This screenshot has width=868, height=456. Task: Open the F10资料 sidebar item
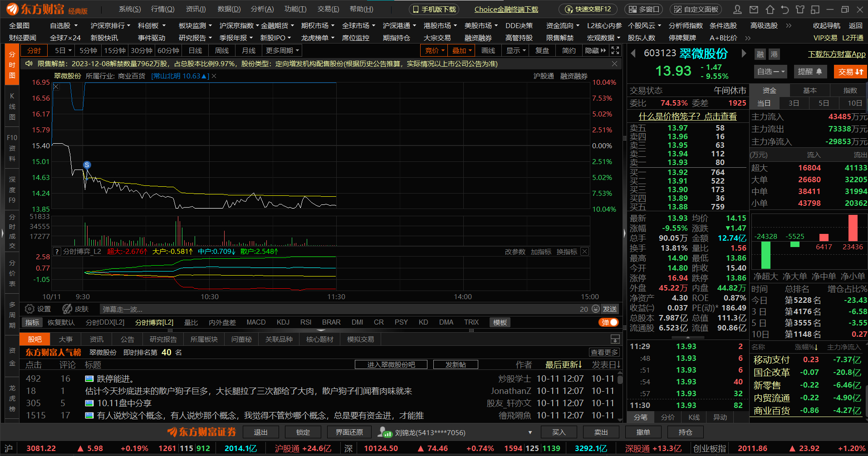coord(12,148)
